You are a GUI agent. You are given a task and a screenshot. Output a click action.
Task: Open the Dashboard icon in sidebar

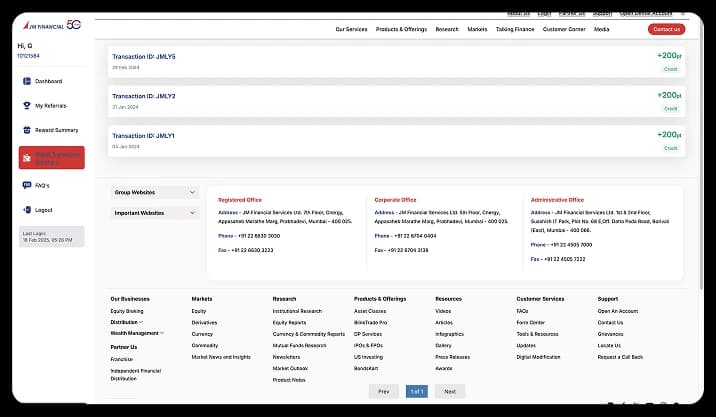(27, 81)
